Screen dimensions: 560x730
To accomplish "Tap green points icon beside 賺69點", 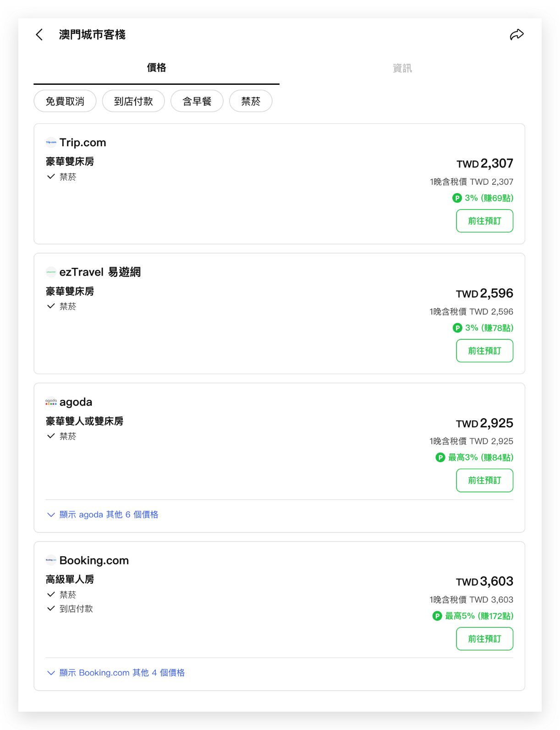I will (x=457, y=198).
